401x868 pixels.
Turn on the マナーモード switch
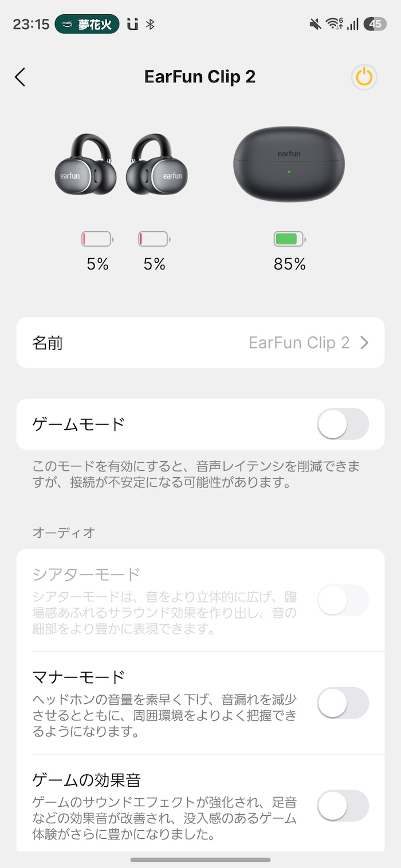coord(343,703)
